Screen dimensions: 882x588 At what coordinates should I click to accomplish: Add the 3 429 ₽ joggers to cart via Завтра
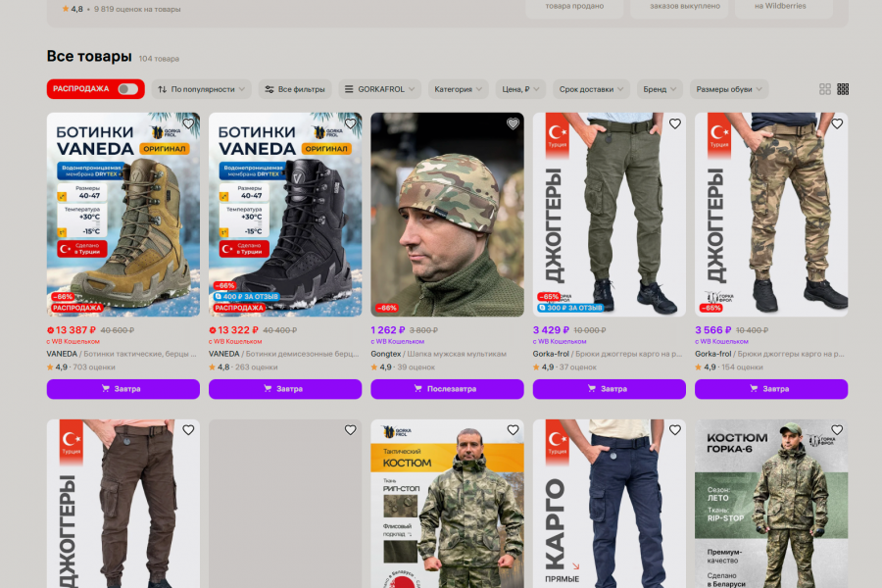coord(610,389)
